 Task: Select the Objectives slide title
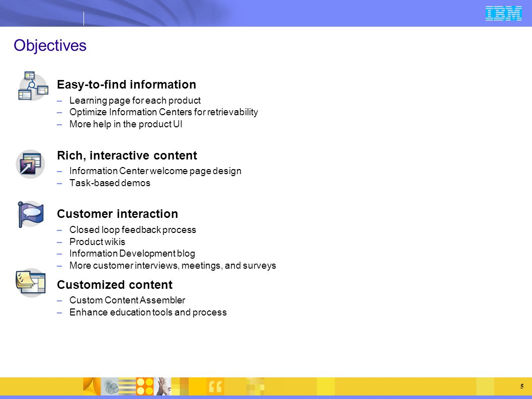pyautogui.click(x=50, y=45)
